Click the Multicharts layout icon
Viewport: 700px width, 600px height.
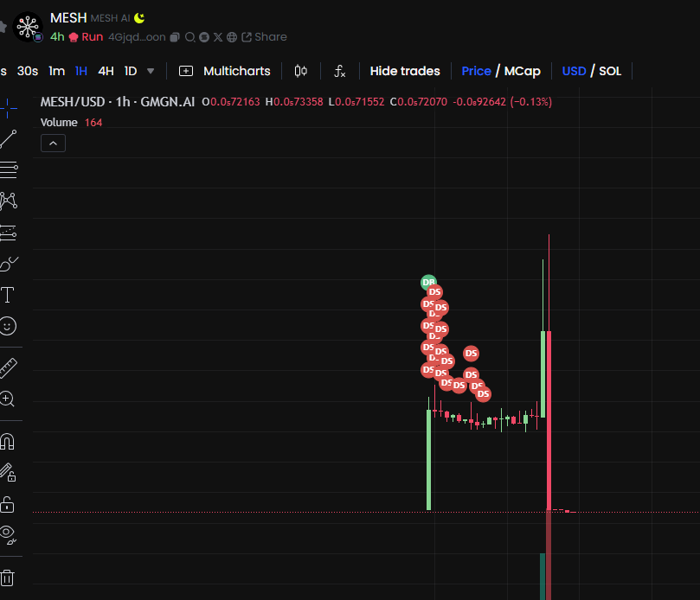[186, 71]
